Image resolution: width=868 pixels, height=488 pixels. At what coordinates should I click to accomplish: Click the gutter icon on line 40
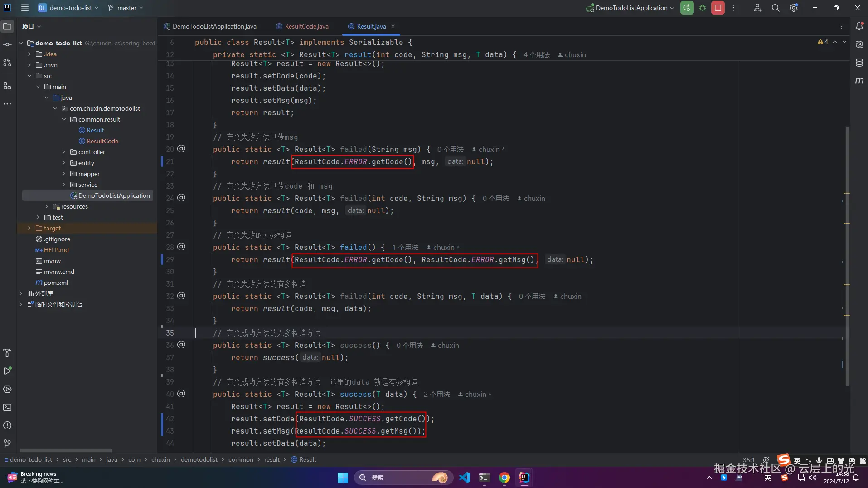181,394
